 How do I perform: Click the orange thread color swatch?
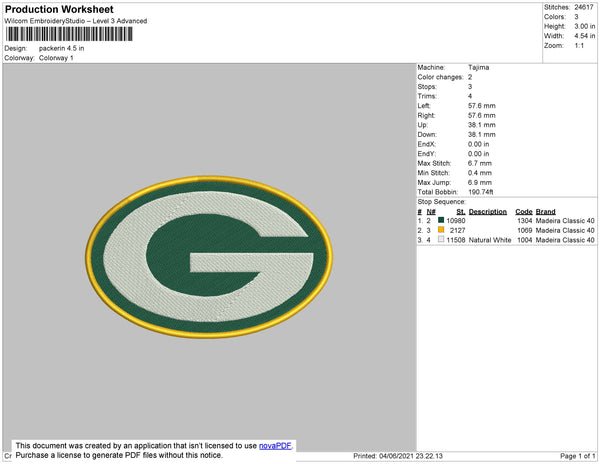click(x=441, y=230)
